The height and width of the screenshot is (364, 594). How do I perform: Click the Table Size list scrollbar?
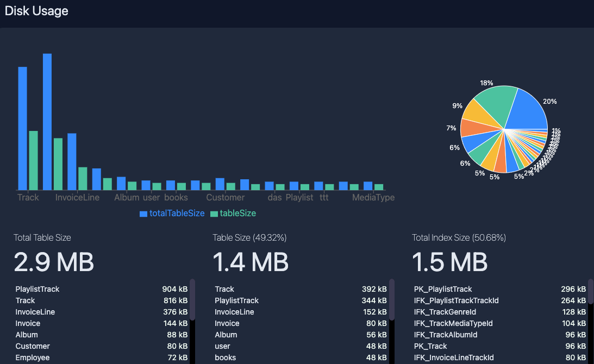coord(392,299)
